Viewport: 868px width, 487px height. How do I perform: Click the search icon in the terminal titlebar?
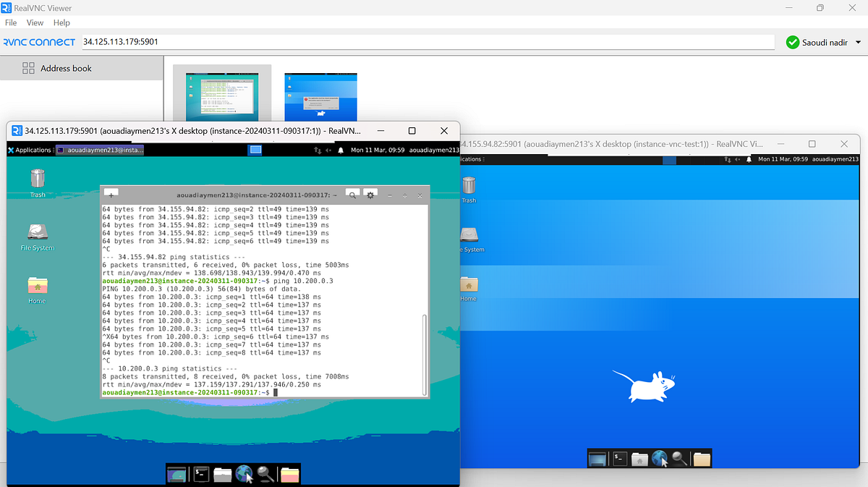pyautogui.click(x=353, y=195)
